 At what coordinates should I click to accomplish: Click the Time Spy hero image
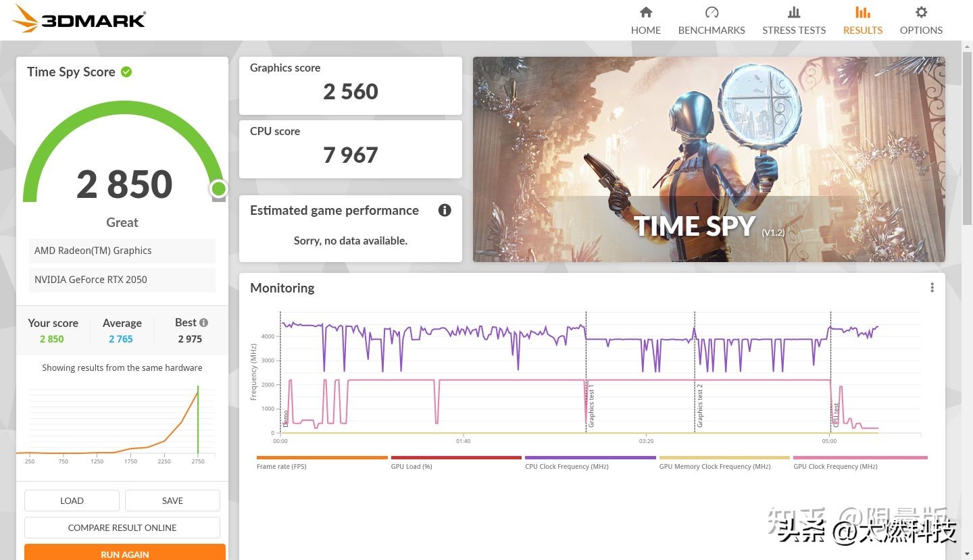click(709, 159)
